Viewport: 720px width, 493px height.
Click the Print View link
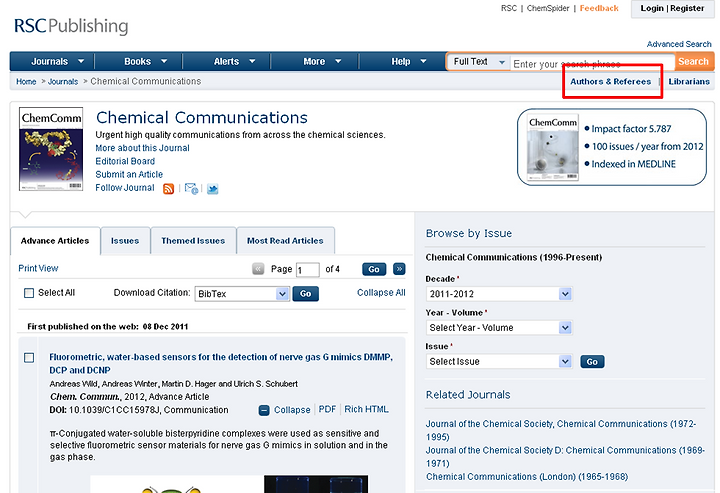coord(38,269)
